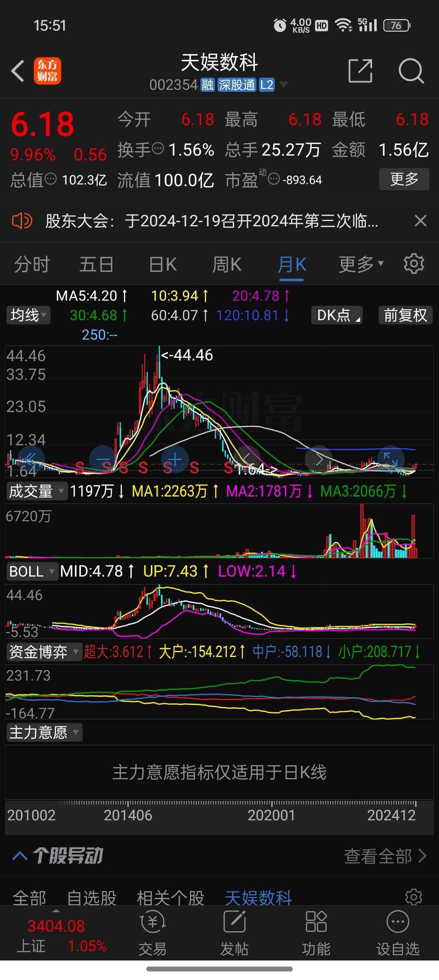Tap the share/export icon
This screenshot has width=439, height=980.
tap(361, 71)
